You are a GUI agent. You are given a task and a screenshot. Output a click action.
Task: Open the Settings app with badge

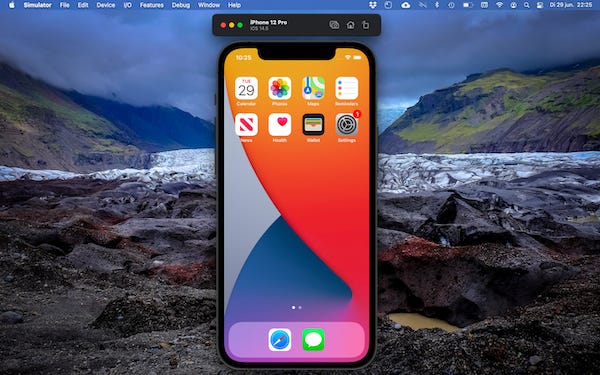(347, 124)
